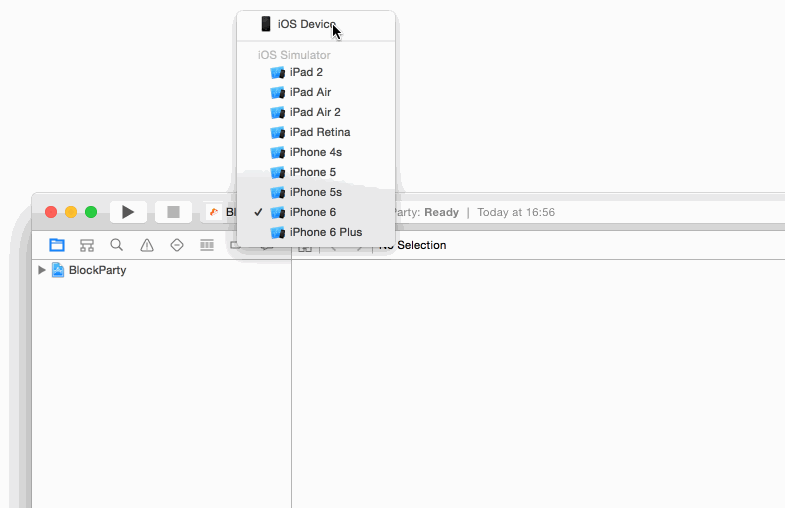
Task: Zoom the window with green button
Action: pyautogui.click(x=91, y=212)
